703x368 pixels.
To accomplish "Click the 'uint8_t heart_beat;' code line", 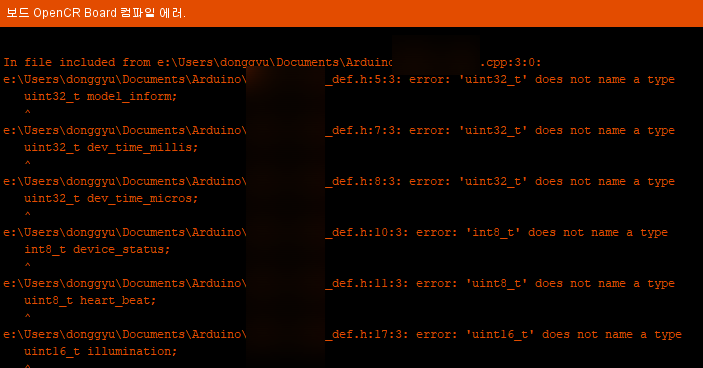I will (90, 300).
